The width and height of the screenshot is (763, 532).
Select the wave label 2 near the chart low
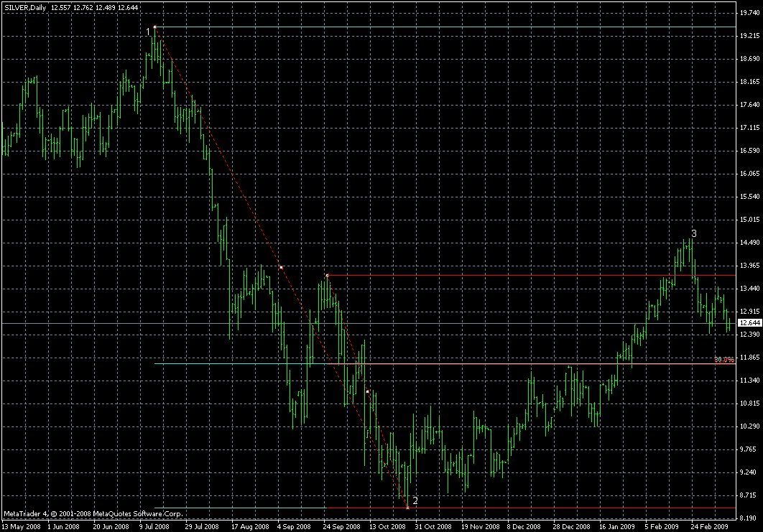[415, 500]
